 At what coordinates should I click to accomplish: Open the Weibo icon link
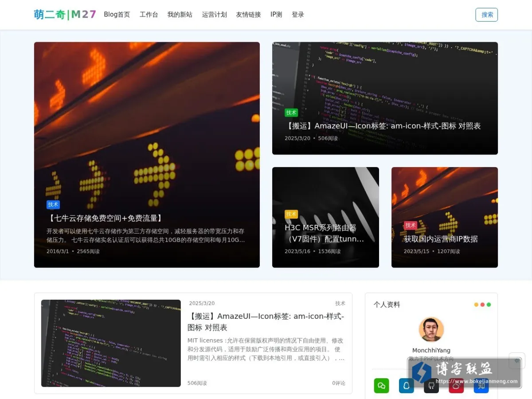pyautogui.click(x=456, y=386)
